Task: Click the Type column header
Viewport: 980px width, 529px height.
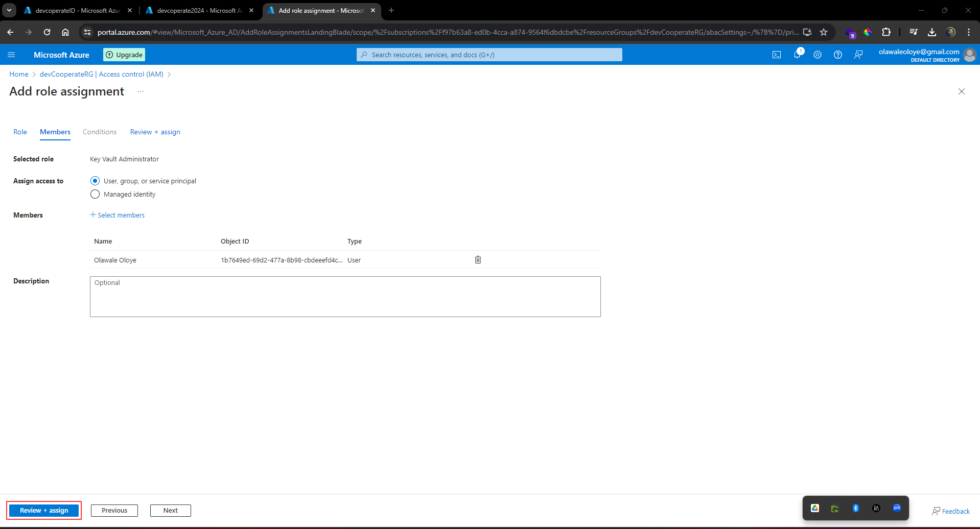Action: point(355,241)
